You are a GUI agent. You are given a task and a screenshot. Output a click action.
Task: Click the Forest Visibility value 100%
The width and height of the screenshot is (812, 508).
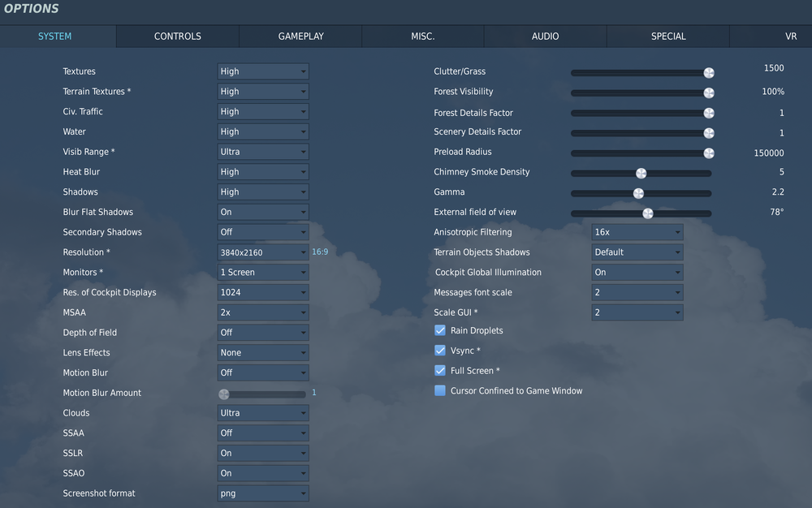pos(773,92)
